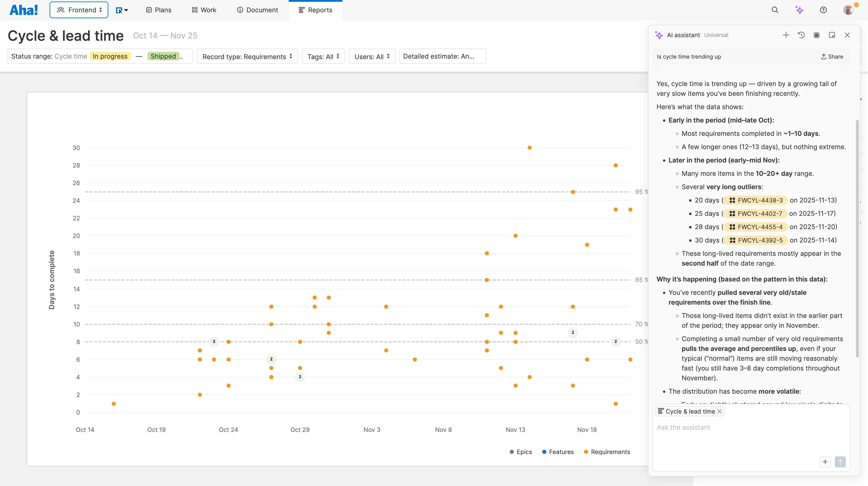The image size is (868, 486).
Task: Toggle the Epics legend entry
Action: click(x=521, y=452)
